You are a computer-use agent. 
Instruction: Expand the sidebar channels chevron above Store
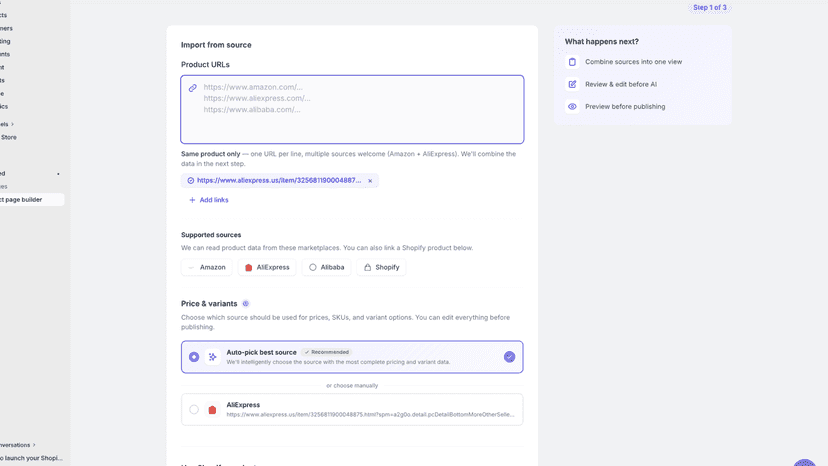pyautogui.click(x=12, y=124)
